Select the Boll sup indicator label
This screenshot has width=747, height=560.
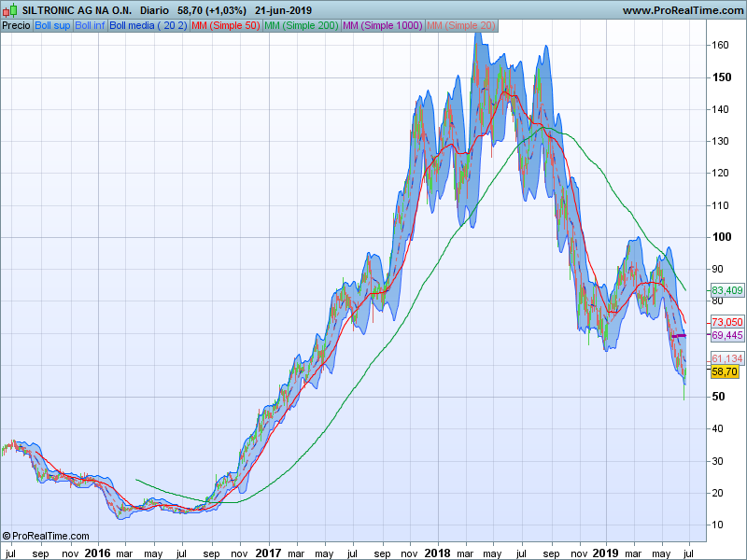pos(52,26)
